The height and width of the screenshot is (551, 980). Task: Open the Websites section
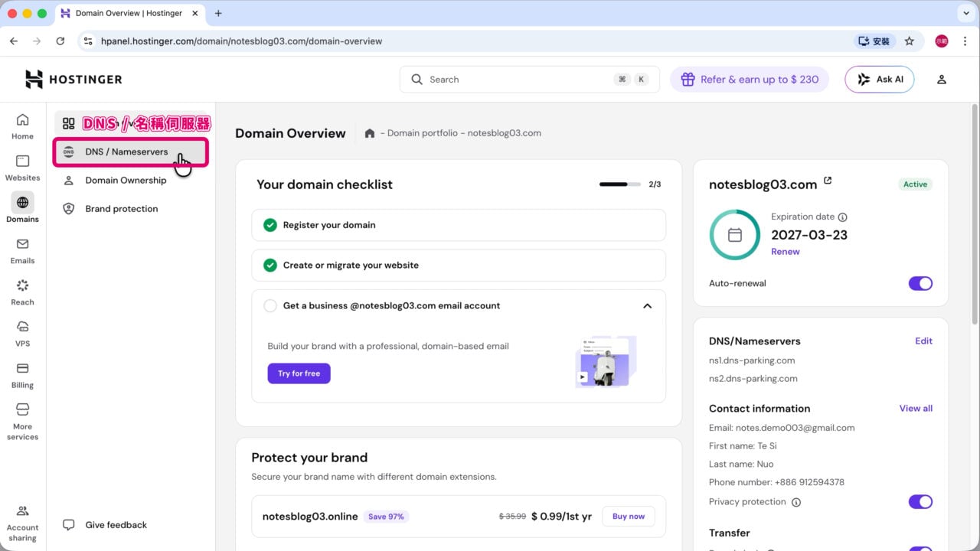coord(22,168)
